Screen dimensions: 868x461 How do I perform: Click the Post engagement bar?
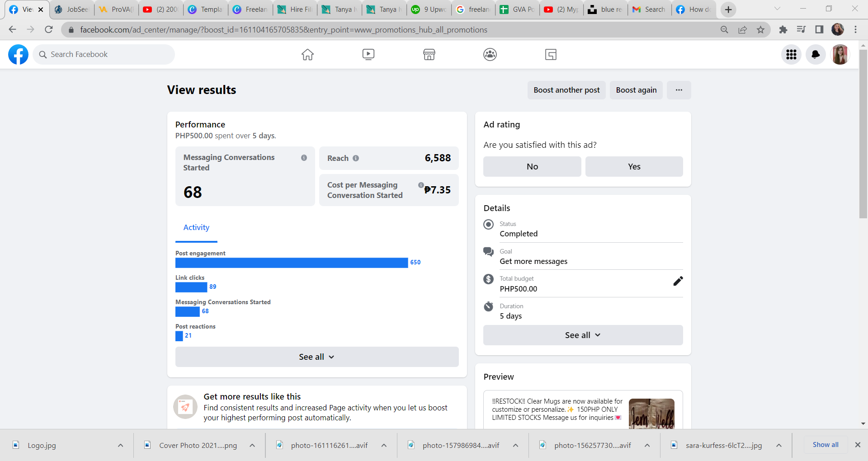292,263
